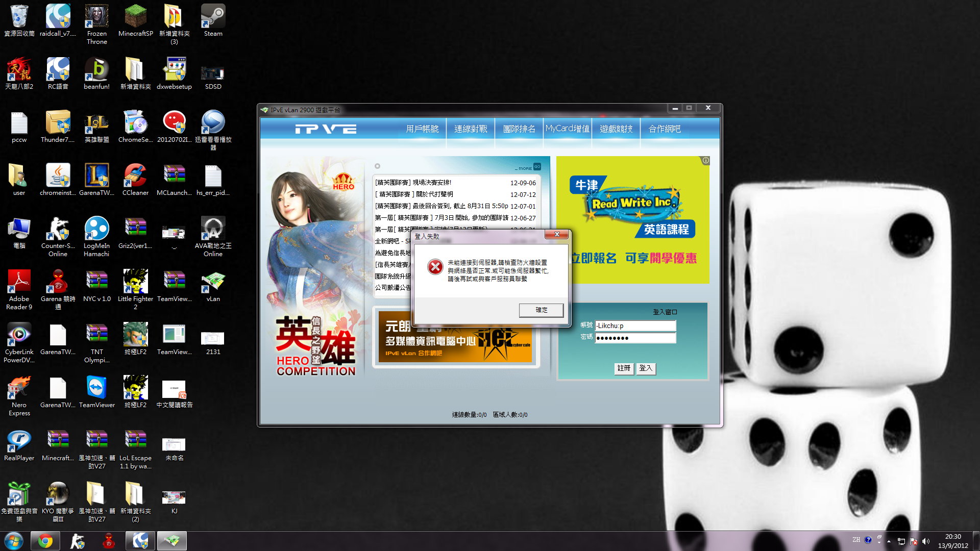980x551 pixels.
Task: Open the 用戶帳號 tab
Action: coord(422,129)
